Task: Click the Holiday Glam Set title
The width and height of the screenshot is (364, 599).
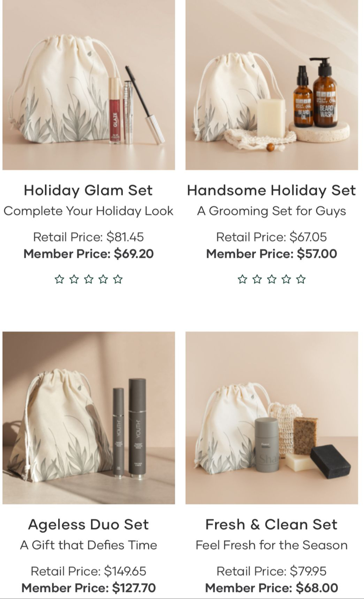Action: coord(88,190)
